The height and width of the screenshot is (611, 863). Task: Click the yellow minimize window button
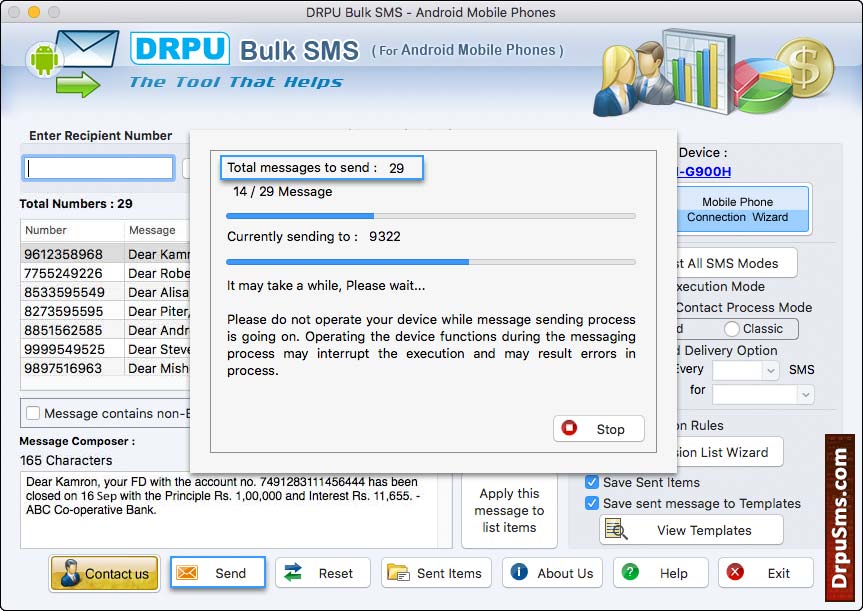(x=34, y=12)
